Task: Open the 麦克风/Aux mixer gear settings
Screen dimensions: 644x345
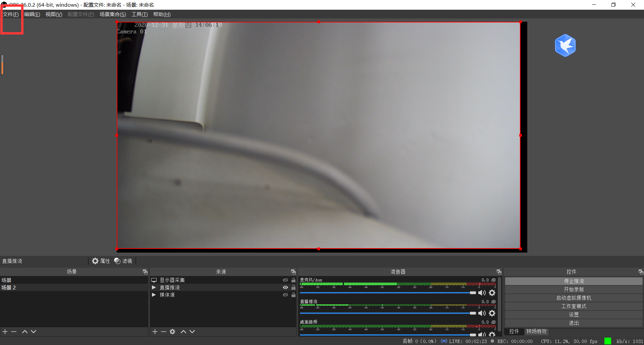Action: pyautogui.click(x=492, y=293)
